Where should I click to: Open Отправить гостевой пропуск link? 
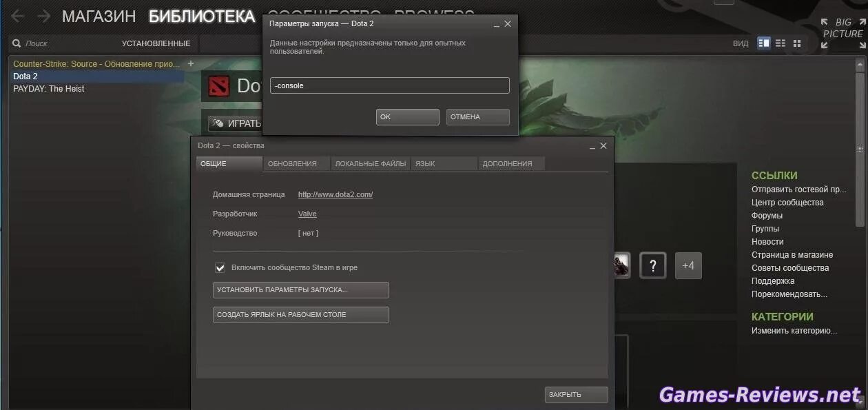tap(799, 189)
